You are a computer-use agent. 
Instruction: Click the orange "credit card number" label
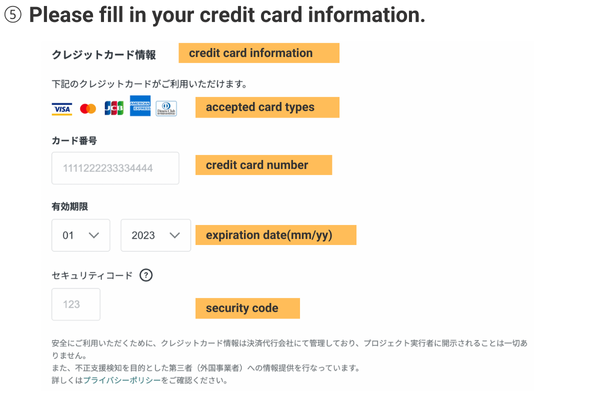pos(263,165)
